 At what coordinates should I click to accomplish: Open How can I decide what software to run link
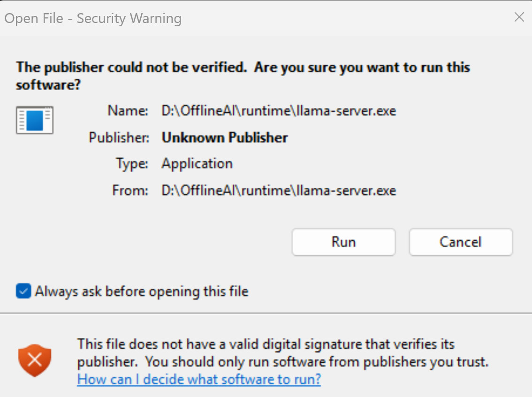pos(199,379)
